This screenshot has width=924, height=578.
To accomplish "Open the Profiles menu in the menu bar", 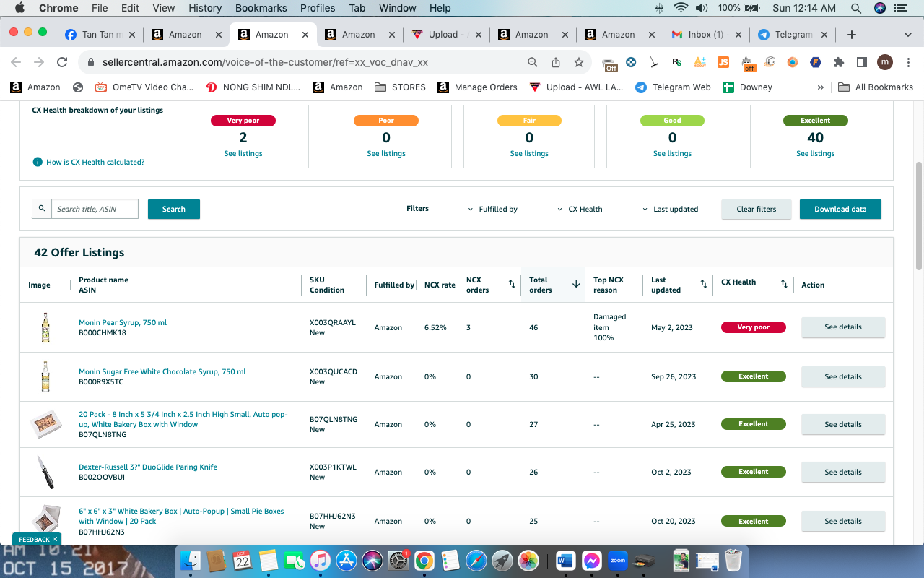I will pyautogui.click(x=318, y=8).
